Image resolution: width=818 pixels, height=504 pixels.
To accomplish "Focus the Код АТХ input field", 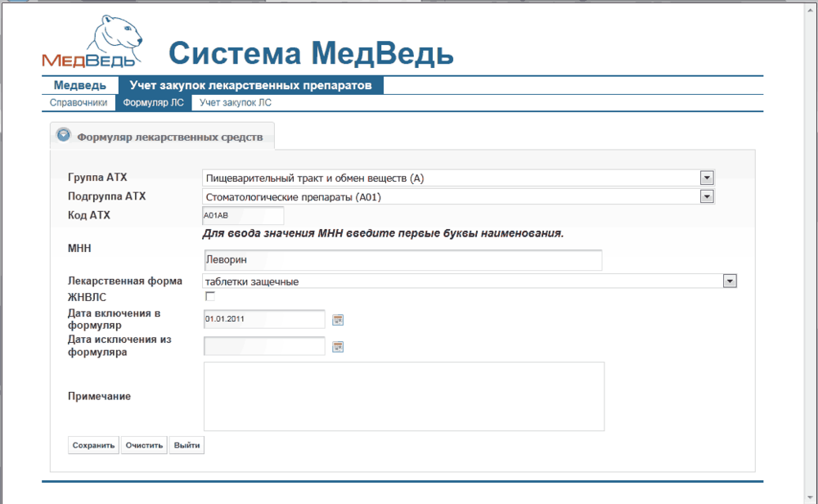I will [x=243, y=215].
